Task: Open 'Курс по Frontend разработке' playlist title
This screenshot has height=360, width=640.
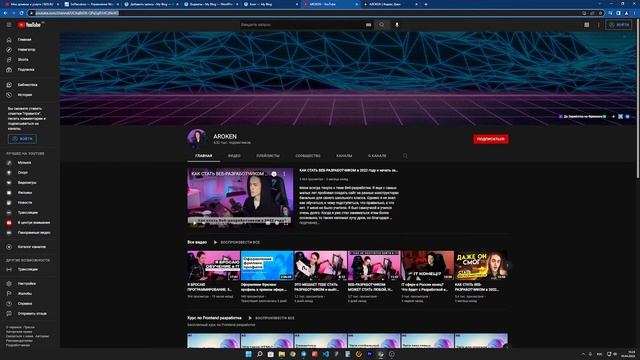Action: click(x=214, y=318)
